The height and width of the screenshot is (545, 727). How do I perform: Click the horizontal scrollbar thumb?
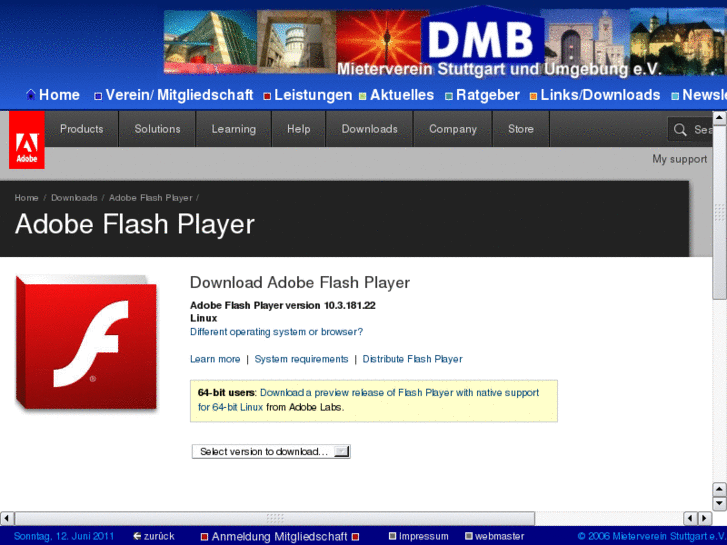coord(274,518)
